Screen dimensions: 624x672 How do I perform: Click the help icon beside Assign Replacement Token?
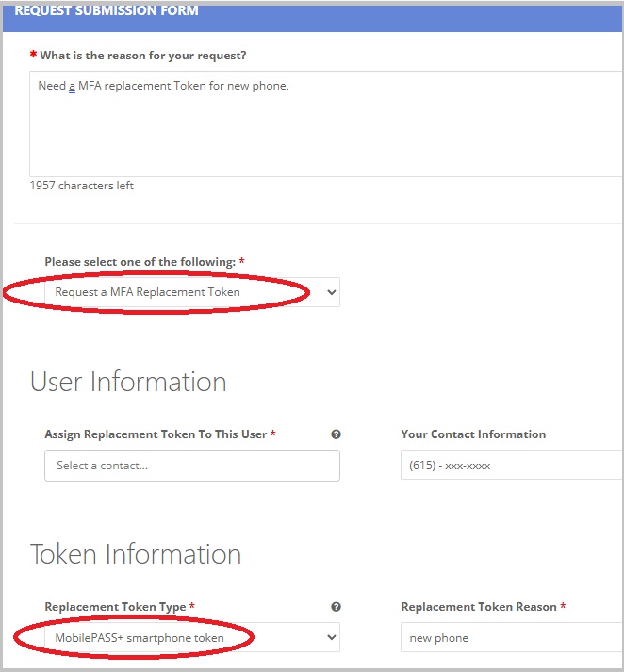coord(336,434)
